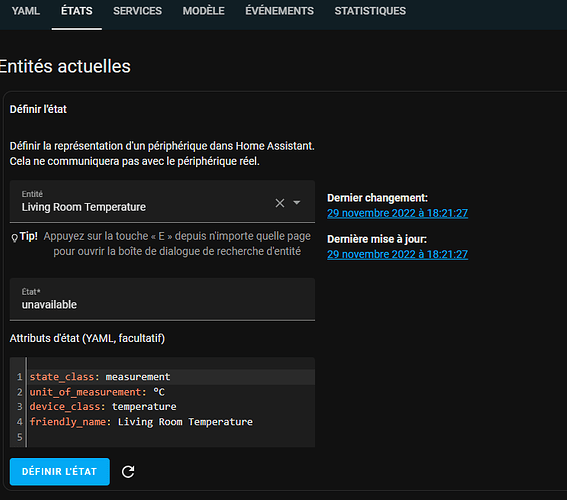
Task: Open the STATISTIQUES tab
Action: point(370,11)
